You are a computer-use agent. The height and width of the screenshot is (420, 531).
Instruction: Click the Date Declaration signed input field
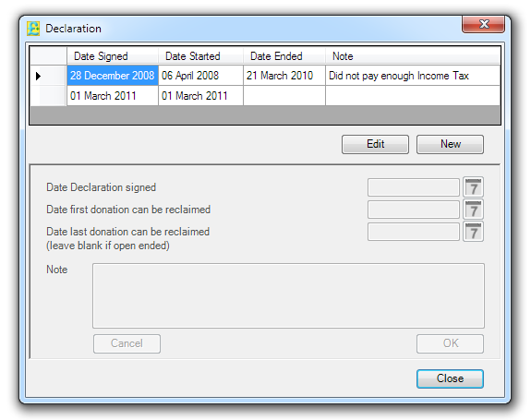coord(414,187)
